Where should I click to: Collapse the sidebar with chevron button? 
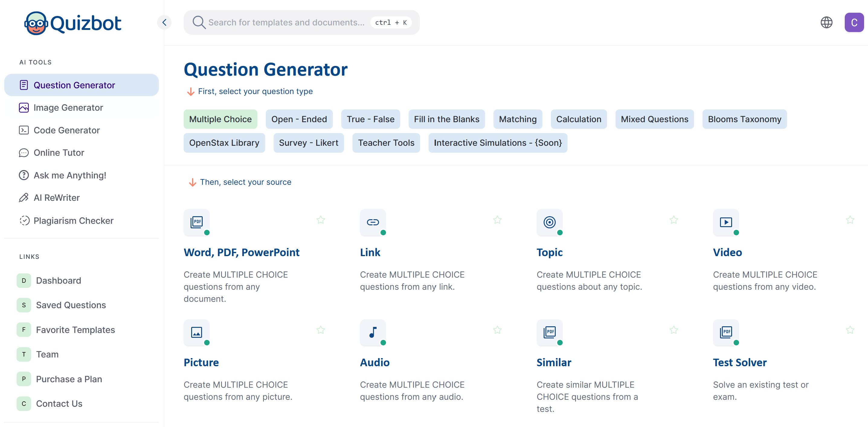tap(164, 23)
